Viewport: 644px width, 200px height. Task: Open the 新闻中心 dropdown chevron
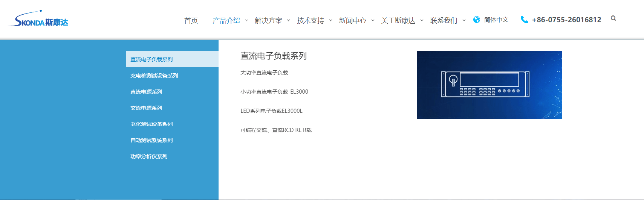coord(373,20)
